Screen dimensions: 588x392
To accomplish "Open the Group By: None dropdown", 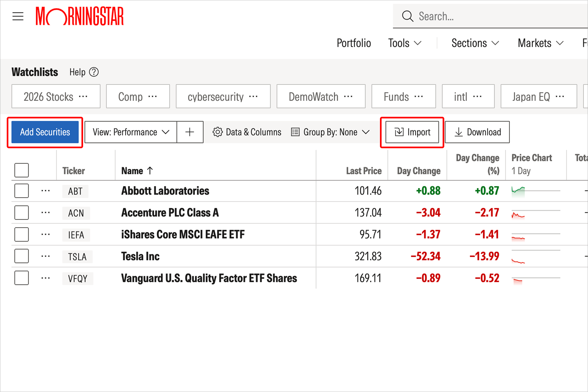I will point(330,132).
